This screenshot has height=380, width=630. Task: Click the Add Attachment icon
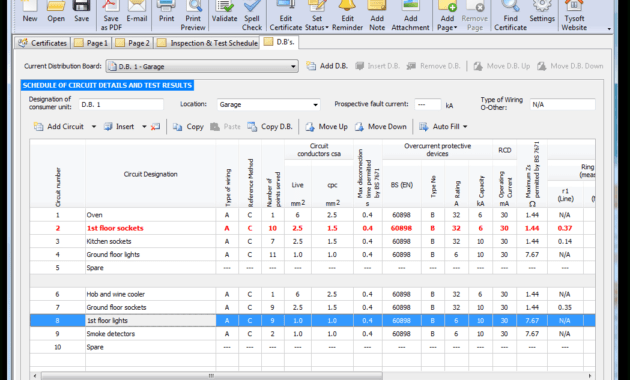pyautogui.click(x=410, y=15)
